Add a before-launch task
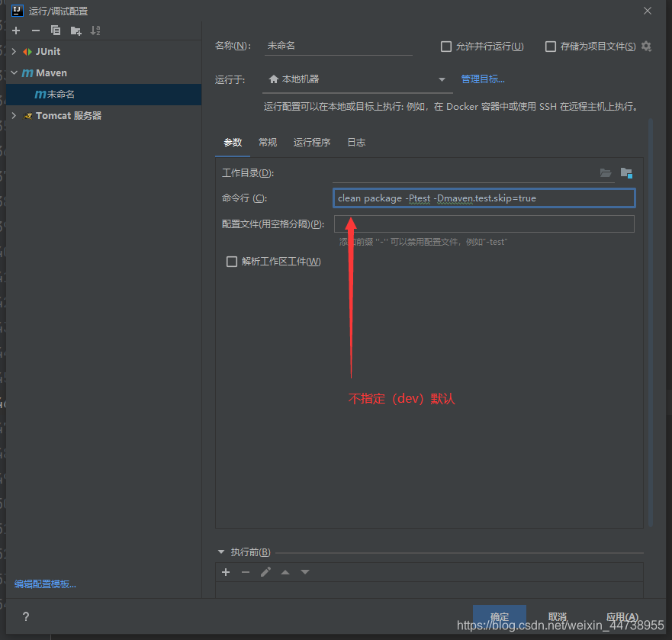The height and width of the screenshot is (640, 672). tap(226, 572)
